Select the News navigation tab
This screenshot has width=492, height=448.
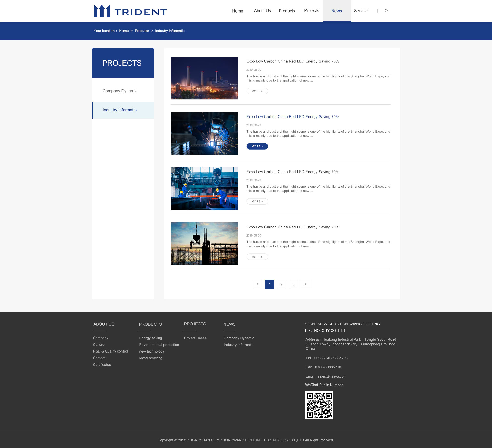pyautogui.click(x=337, y=11)
